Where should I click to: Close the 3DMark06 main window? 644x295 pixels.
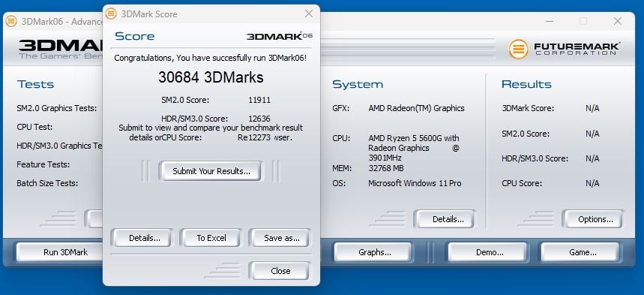pyautogui.click(x=617, y=22)
